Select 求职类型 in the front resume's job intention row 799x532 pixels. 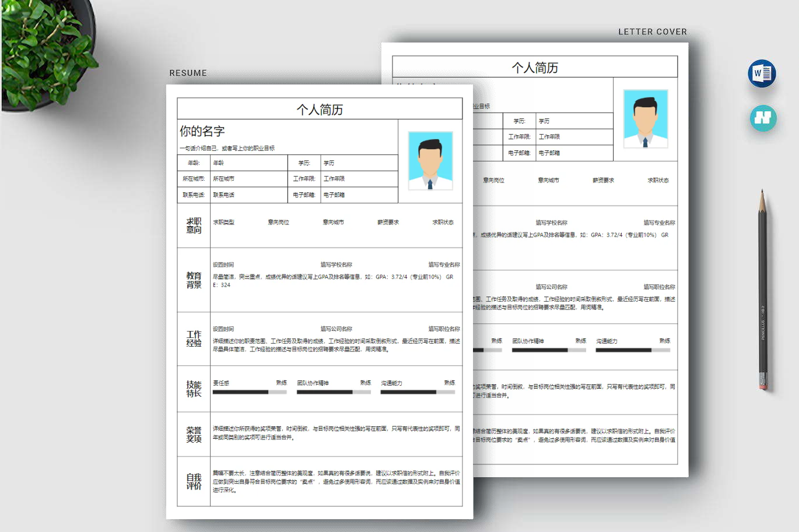coord(223,222)
